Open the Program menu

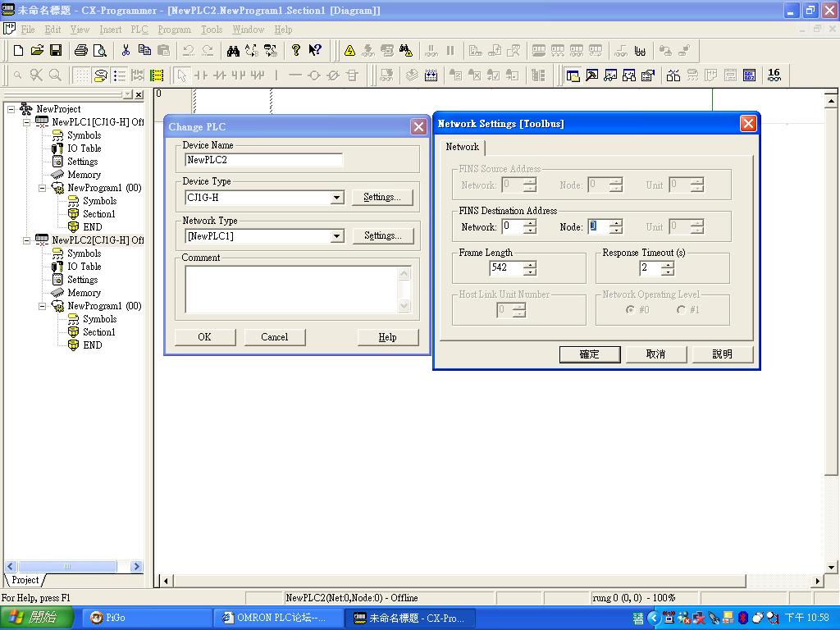pos(174,30)
